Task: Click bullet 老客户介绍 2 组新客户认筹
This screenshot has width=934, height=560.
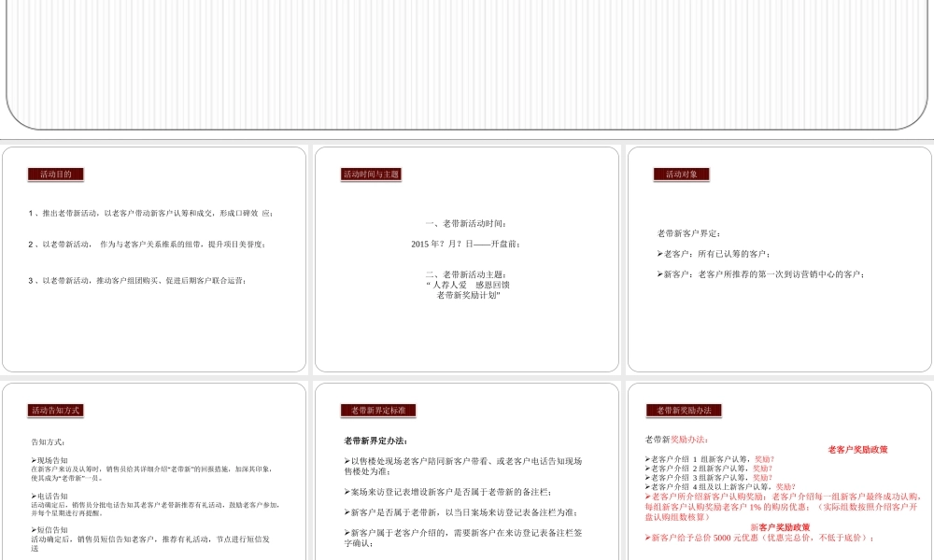Action: coord(708,469)
